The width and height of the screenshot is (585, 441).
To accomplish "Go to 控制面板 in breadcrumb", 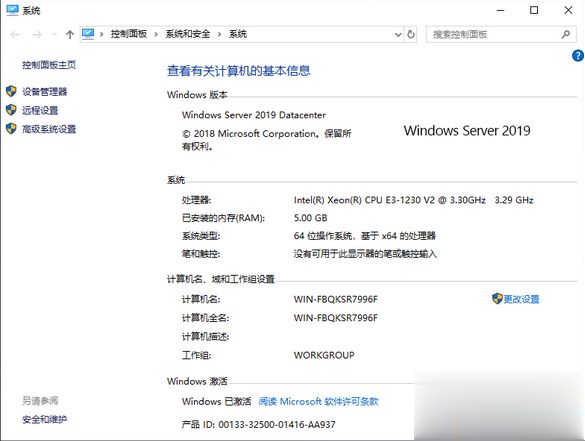I will [129, 34].
